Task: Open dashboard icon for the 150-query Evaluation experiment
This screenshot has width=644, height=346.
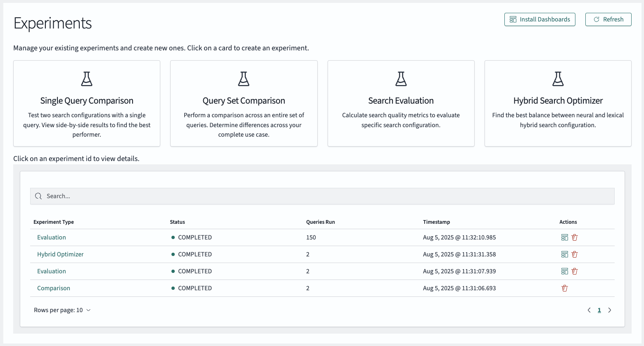Action: click(x=565, y=237)
